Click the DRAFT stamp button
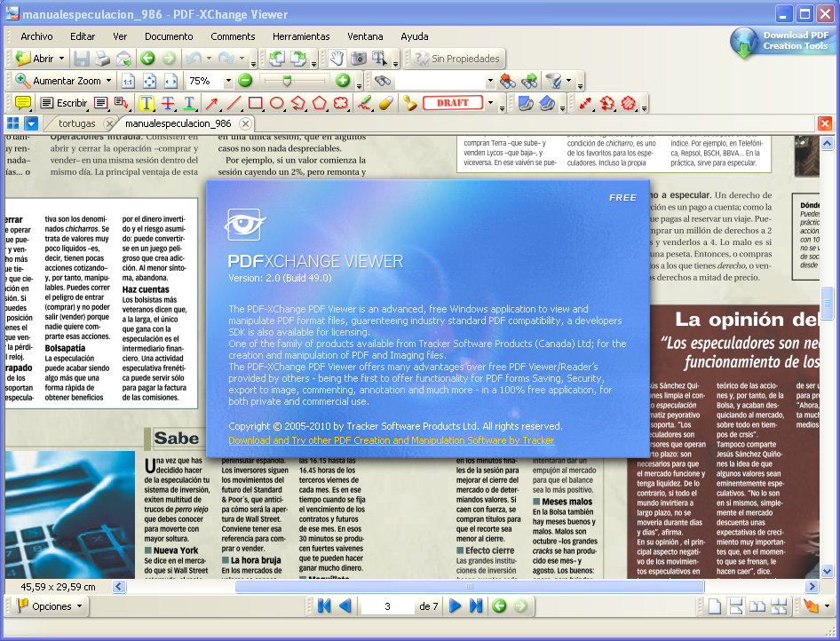The image size is (840, 641). click(x=453, y=103)
